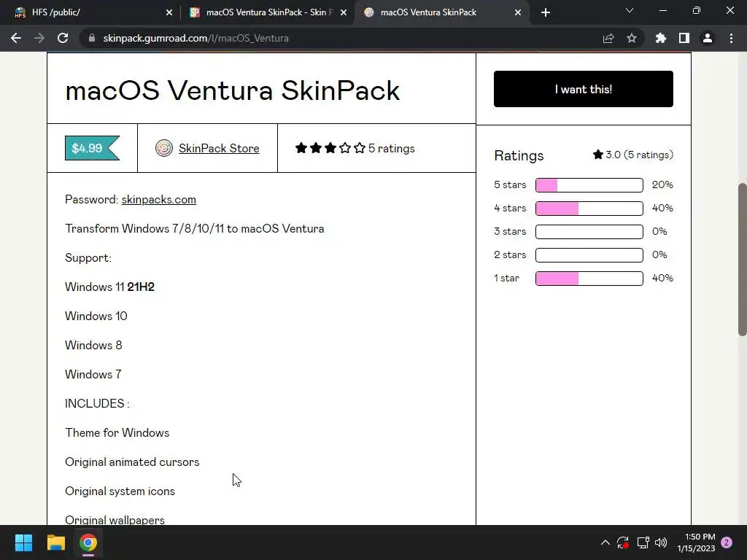The image size is (747, 560).
Task: Open the Chrome profile menu
Action: click(x=708, y=38)
